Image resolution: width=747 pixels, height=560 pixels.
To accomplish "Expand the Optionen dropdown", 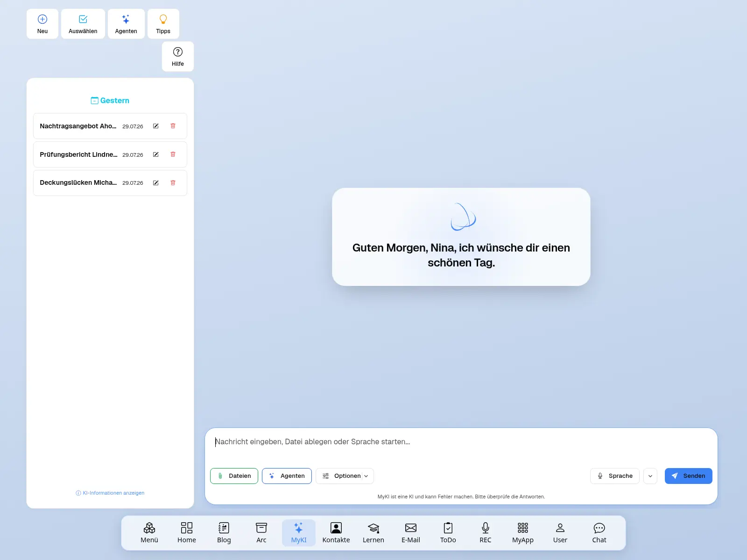I will point(345,476).
